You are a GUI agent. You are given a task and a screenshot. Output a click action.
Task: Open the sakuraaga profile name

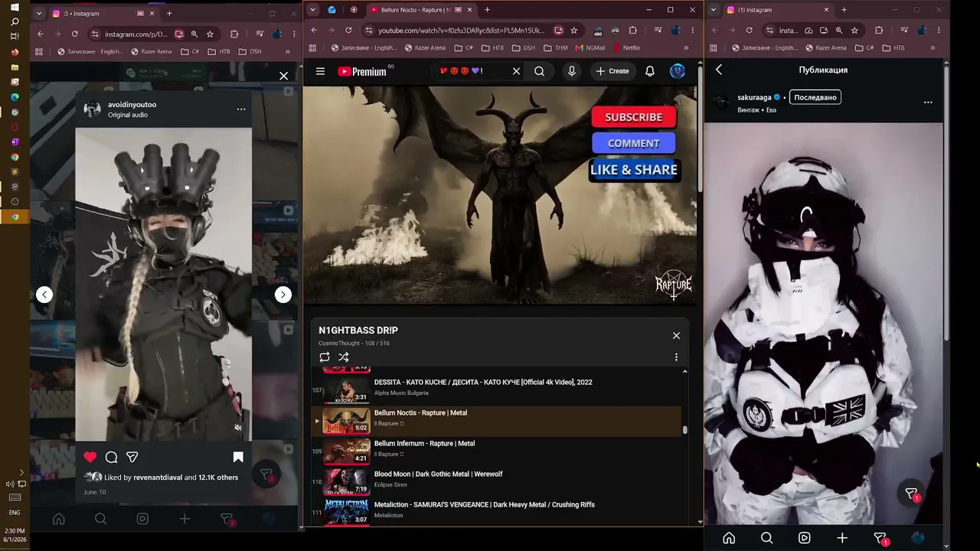[755, 97]
